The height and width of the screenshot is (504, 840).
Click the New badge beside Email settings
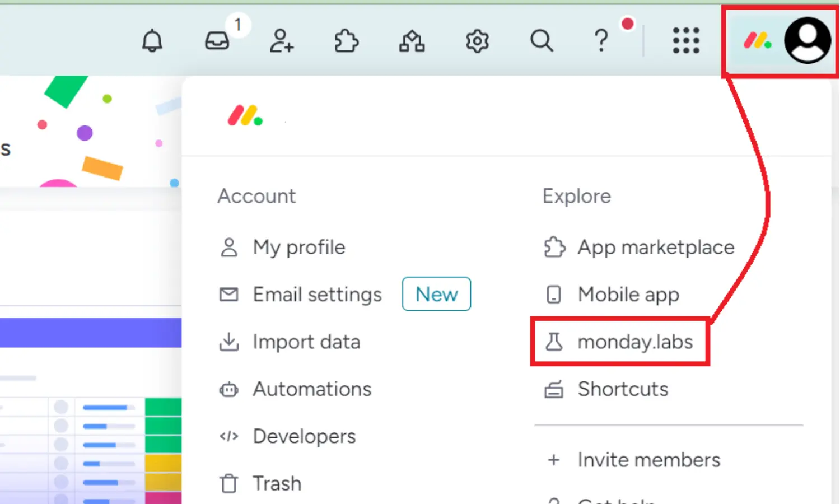tap(436, 294)
